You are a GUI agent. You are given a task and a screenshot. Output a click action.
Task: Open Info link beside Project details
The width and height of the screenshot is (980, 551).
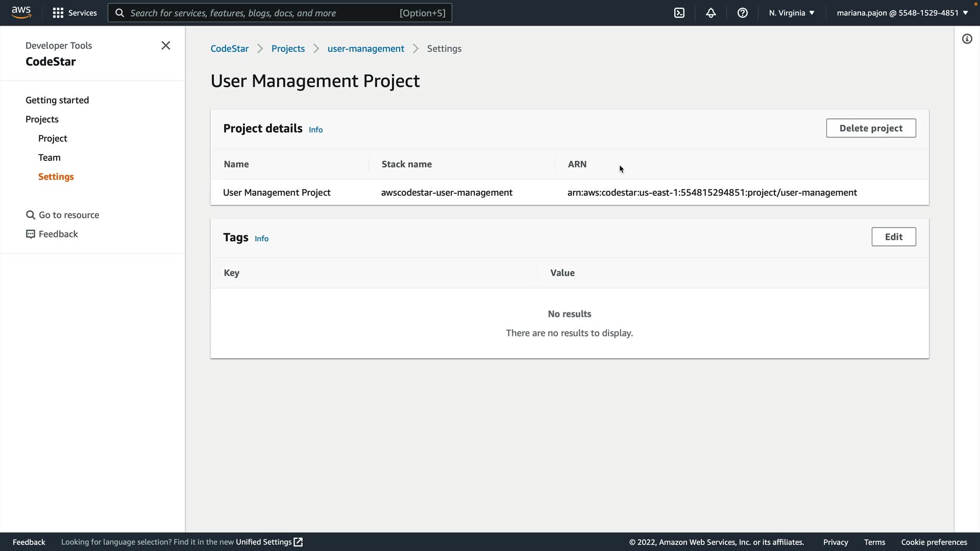315,130
